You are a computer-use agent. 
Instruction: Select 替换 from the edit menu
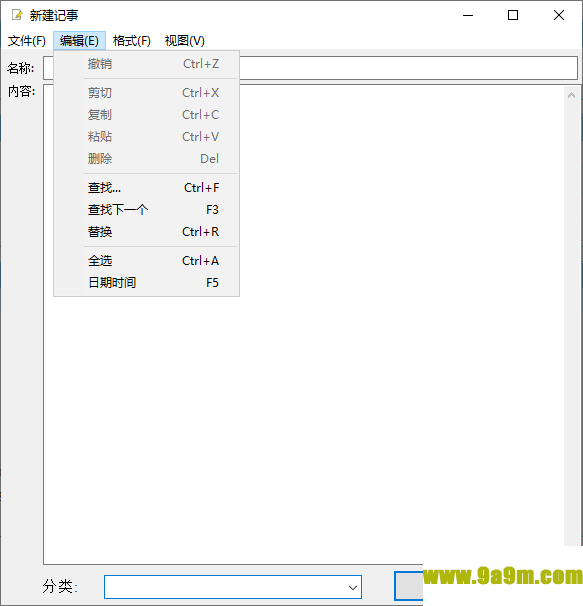pos(147,232)
